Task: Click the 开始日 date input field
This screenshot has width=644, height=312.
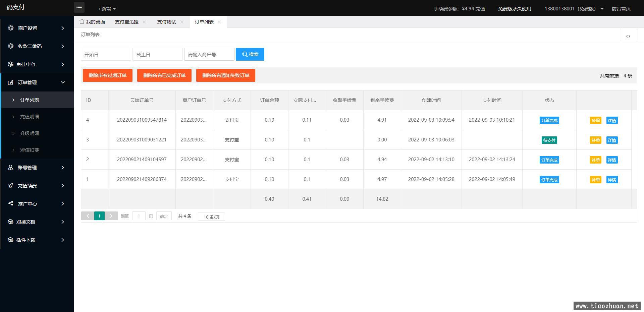Action: click(x=106, y=54)
